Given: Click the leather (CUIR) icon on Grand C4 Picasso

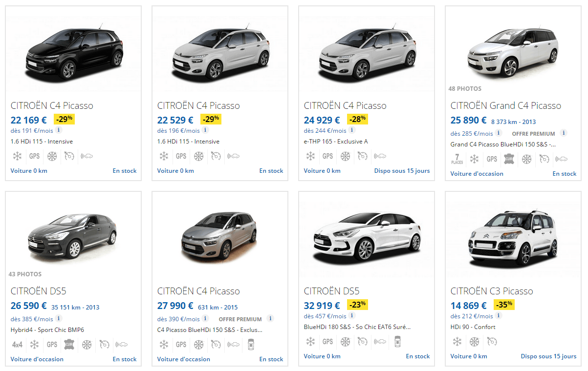Looking at the screenshot, I should 509,159.
